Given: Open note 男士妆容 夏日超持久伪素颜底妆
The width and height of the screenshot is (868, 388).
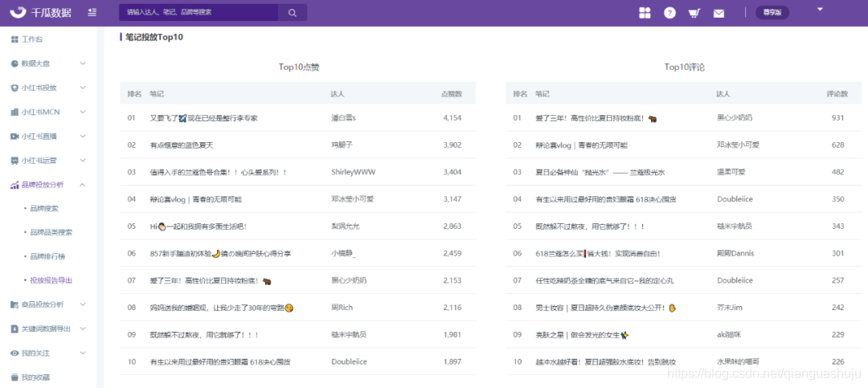Looking at the screenshot, I should 606,308.
